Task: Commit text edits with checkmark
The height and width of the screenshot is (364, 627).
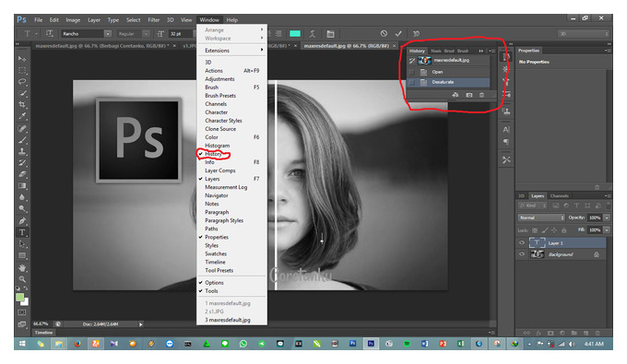Action: click(x=398, y=33)
